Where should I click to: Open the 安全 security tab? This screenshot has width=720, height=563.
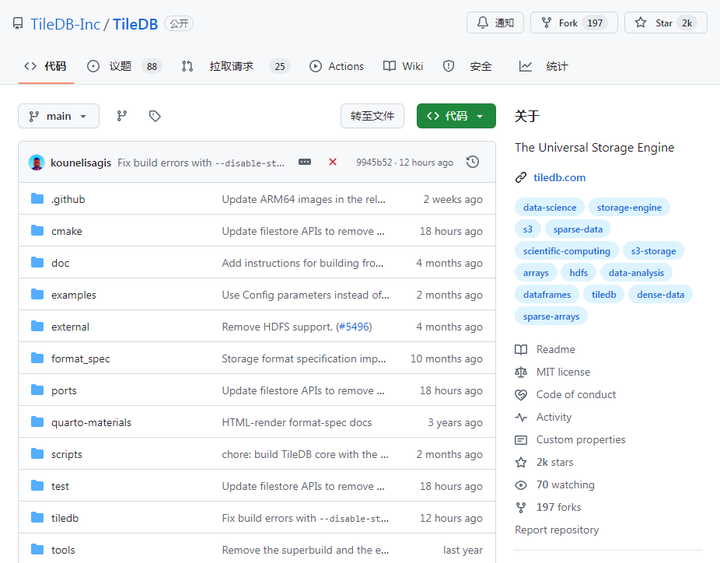(467, 67)
